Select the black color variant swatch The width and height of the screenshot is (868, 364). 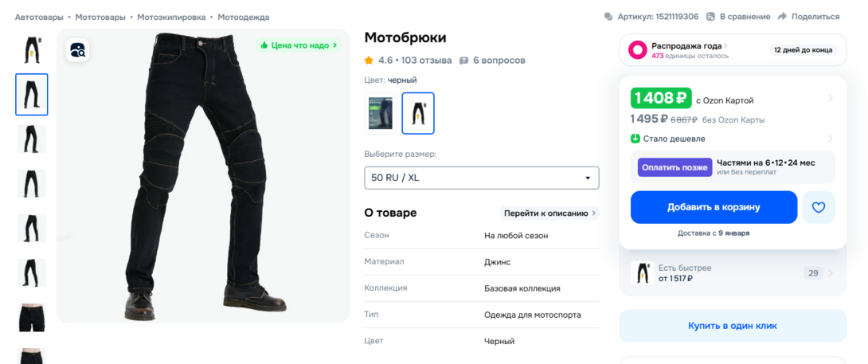[x=418, y=113]
